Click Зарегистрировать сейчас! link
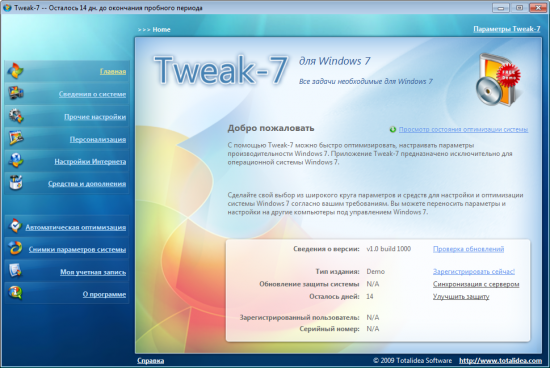 (474, 272)
